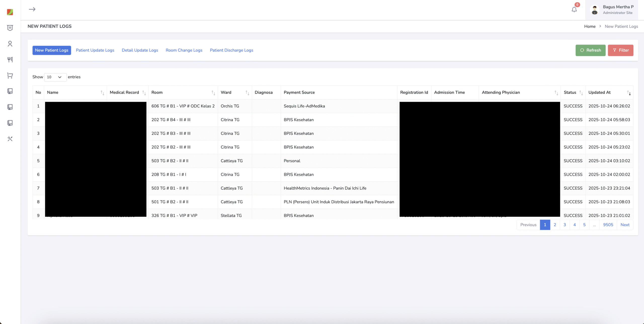Open the fork and knife sidebar icon
This screenshot has height=324, width=644.
click(10, 60)
